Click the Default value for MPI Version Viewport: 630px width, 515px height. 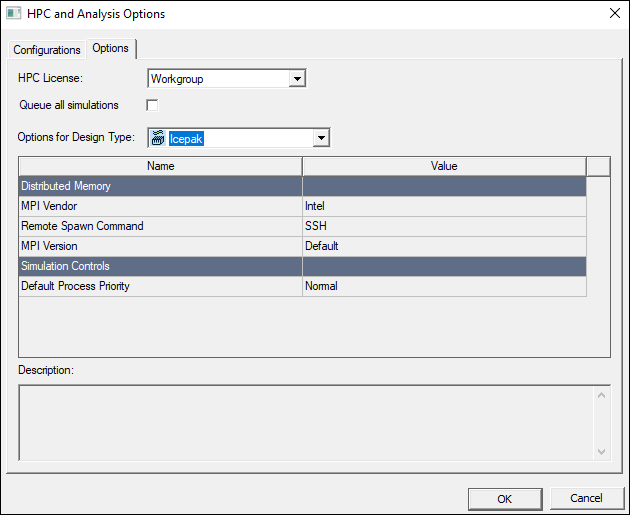click(x=444, y=246)
